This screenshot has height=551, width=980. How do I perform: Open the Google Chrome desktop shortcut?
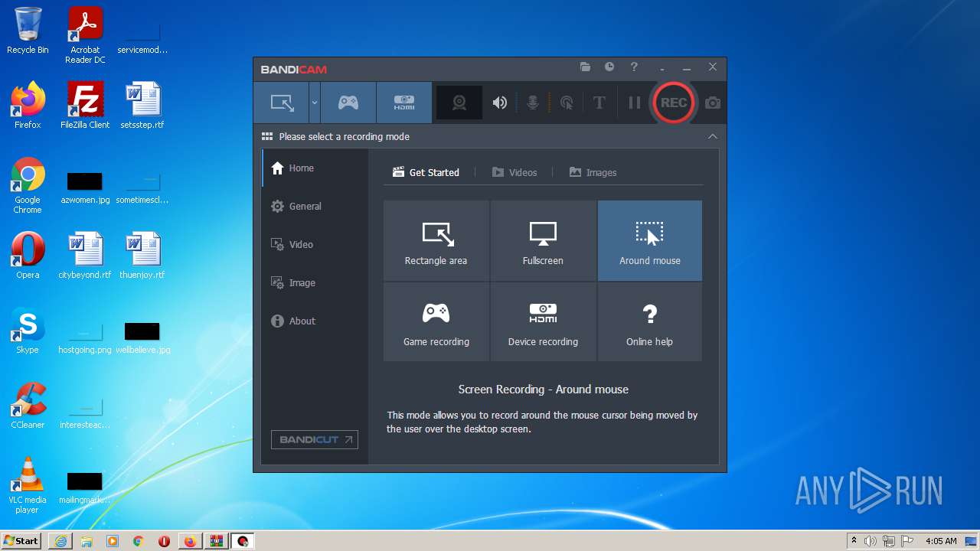[x=28, y=186]
